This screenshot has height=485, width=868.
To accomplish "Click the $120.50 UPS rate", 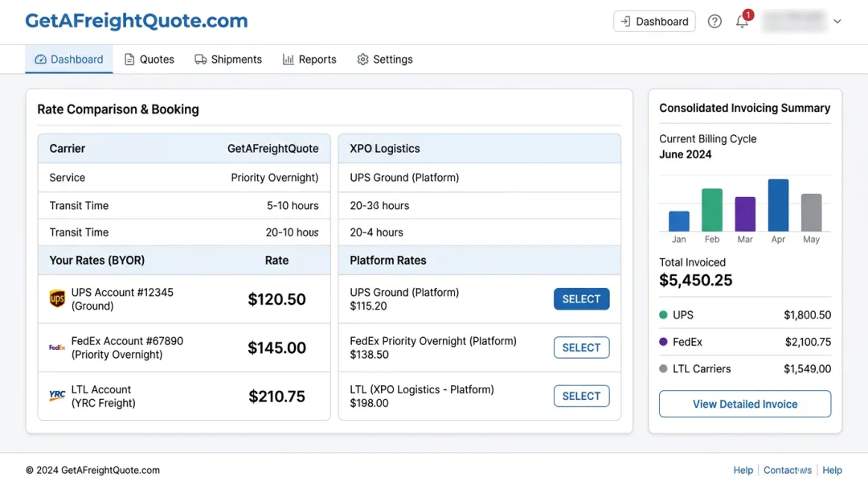I will point(276,299).
